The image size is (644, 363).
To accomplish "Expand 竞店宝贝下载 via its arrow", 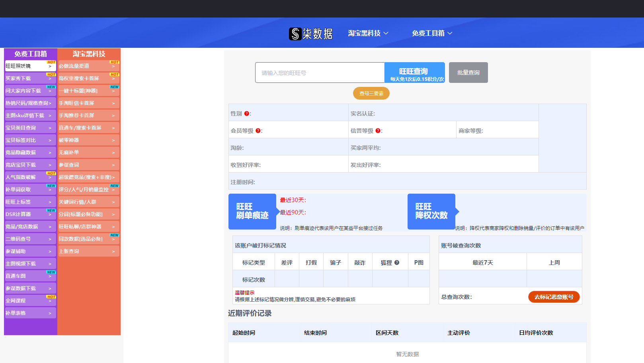I will click(x=50, y=165).
